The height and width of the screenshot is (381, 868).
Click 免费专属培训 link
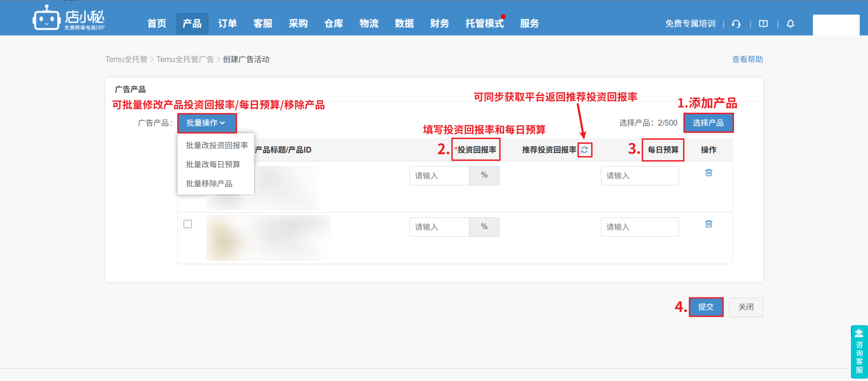[x=690, y=24]
